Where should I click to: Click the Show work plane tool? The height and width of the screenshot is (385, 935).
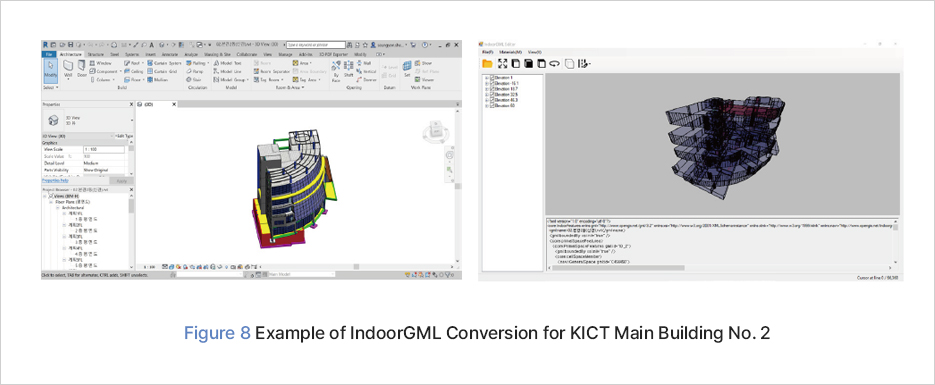423,63
